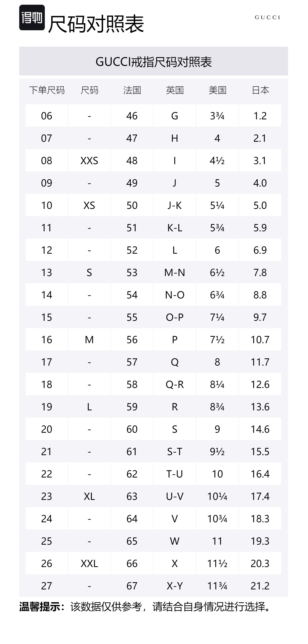Select the GUCCI戒指尺码对照表 table banner

(153, 61)
